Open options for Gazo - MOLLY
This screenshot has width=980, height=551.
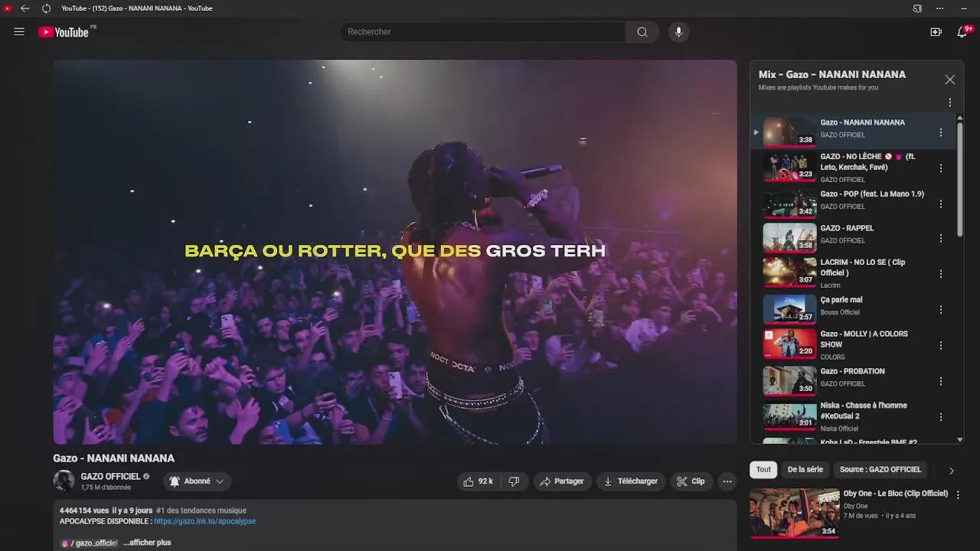pos(941,345)
